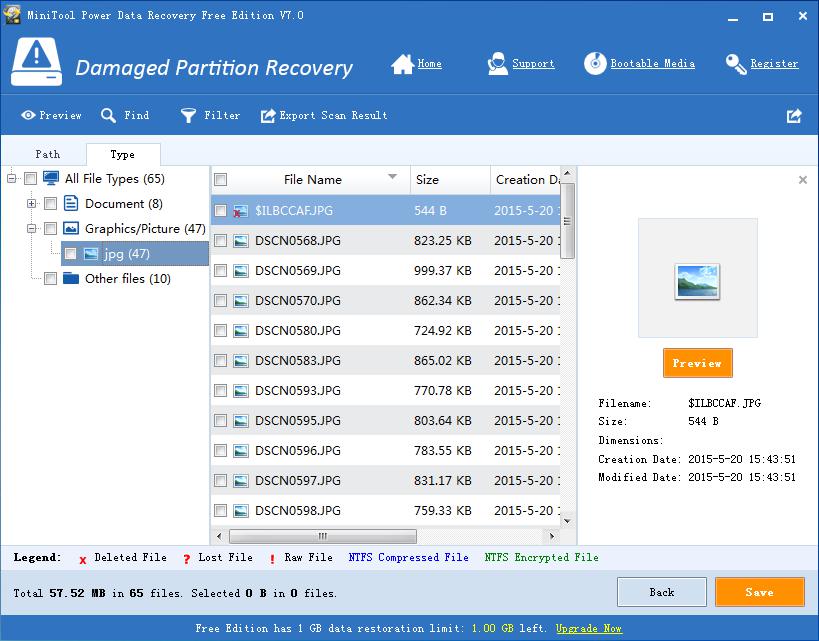Click the Document type icon
Image resolution: width=819 pixels, height=641 pixels.
[71, 203]
